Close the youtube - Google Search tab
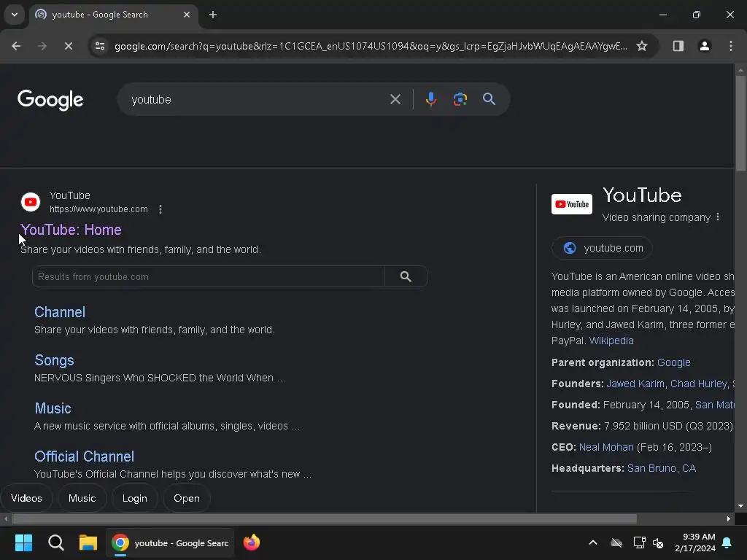The image size is (747, 560). (x=187, y=15)
